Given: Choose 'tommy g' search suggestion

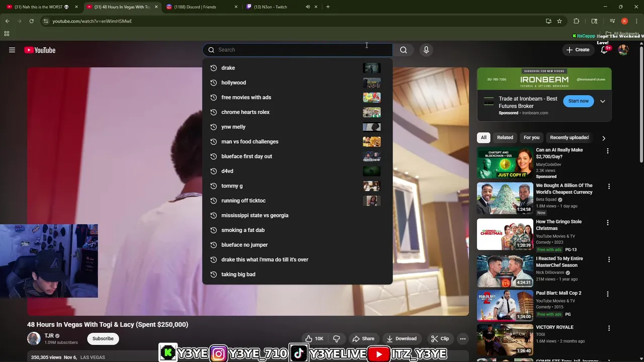Looking at the screenshot, I should tap(297, 186).
